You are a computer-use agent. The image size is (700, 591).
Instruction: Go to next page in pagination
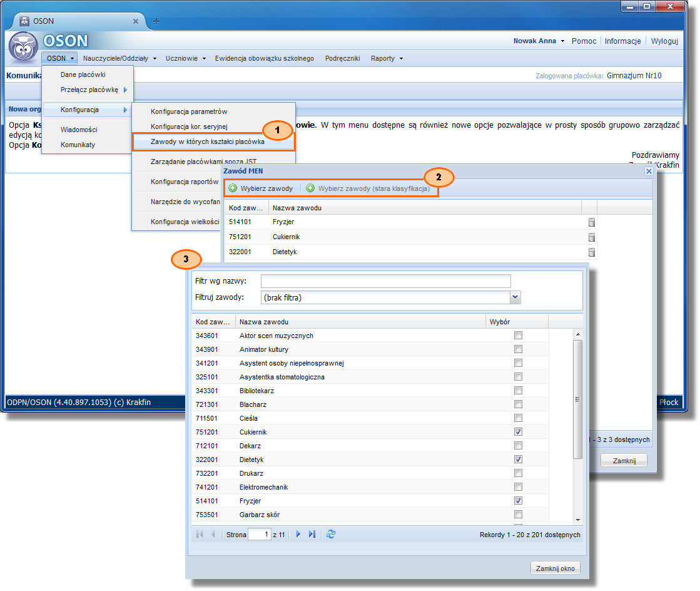(298, 535)
